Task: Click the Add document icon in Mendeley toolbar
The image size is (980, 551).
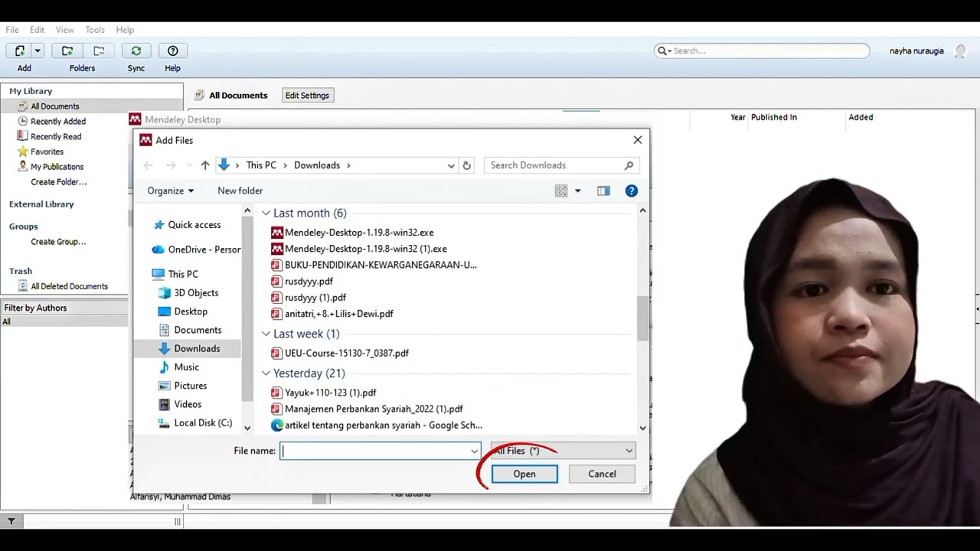Action: 20,51
